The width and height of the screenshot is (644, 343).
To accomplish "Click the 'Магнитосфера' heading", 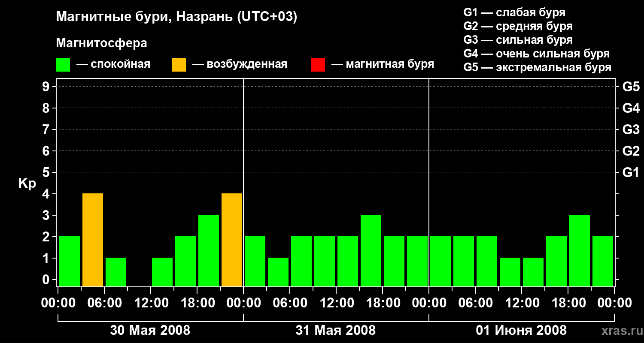I will click(101, 43).
